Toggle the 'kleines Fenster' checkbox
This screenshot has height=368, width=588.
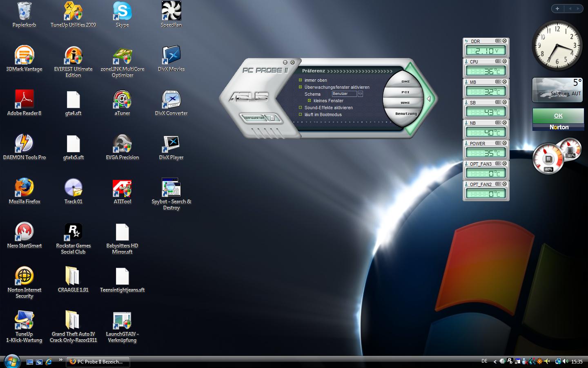click(309, 101)
